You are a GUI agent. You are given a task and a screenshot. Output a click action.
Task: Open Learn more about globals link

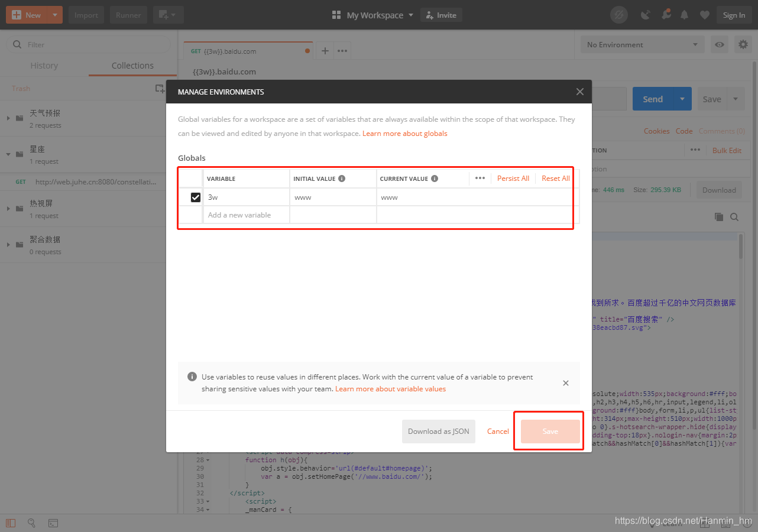(405, 134)
